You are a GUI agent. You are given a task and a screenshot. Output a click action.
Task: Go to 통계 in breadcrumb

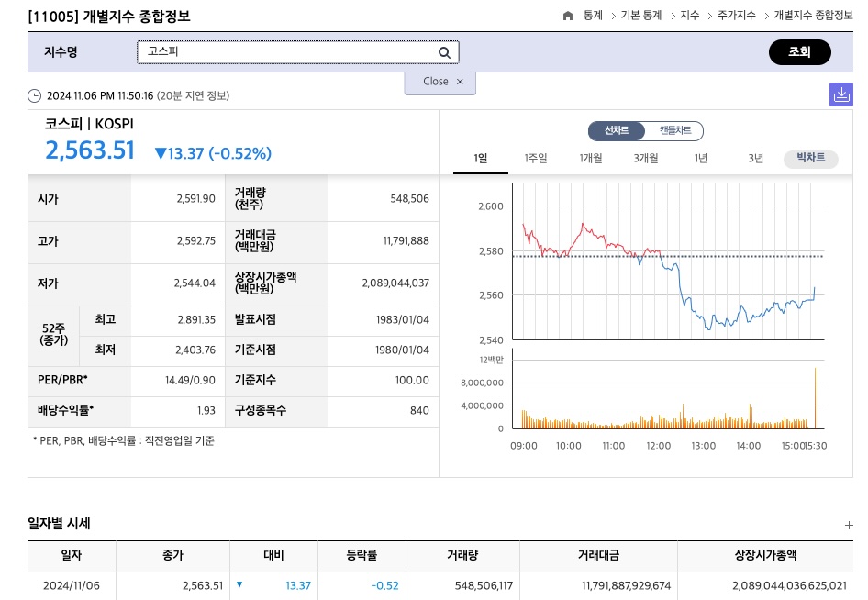(x=593, y=16)
